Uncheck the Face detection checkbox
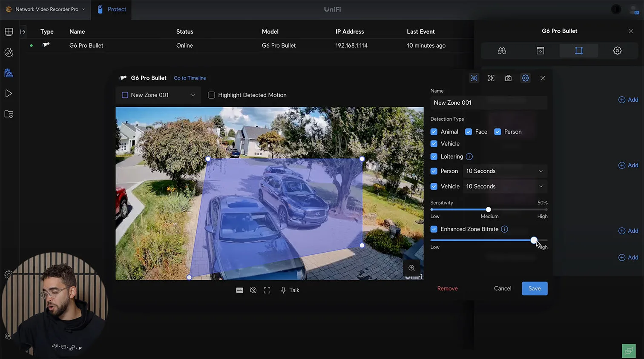Viewport: 644px width, 359px height. (469, 132)
